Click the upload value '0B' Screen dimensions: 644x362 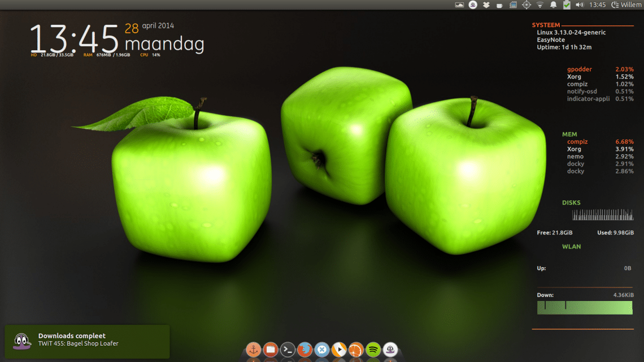[628, 268]
